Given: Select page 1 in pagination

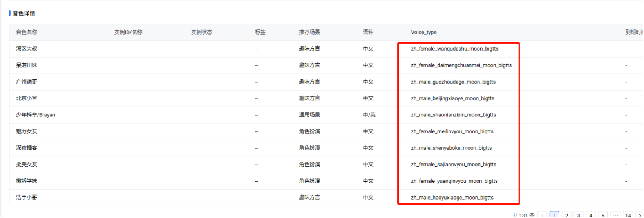Looking at the screenshot, I should (x=554, y=215).
